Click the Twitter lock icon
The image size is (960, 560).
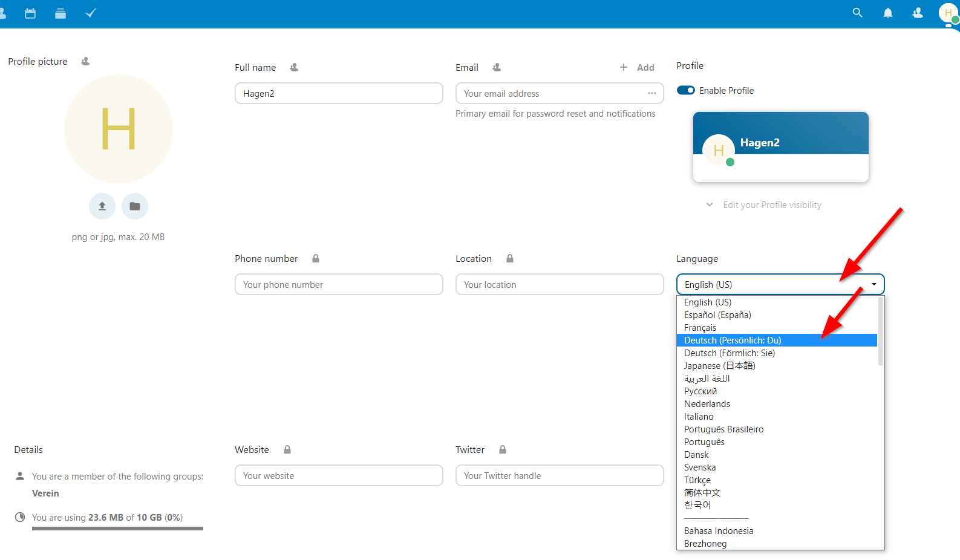tap(503, 449)
